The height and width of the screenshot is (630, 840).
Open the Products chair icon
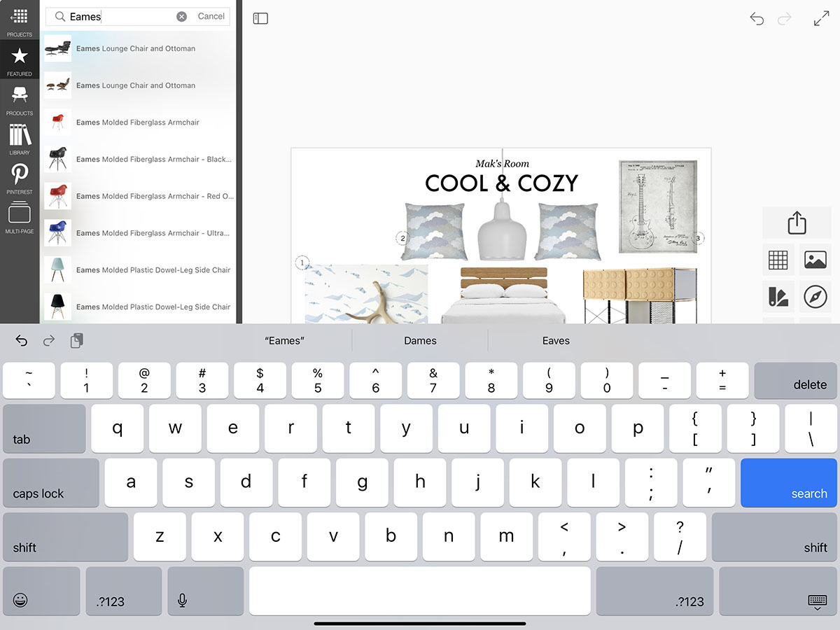coord(20,99)
